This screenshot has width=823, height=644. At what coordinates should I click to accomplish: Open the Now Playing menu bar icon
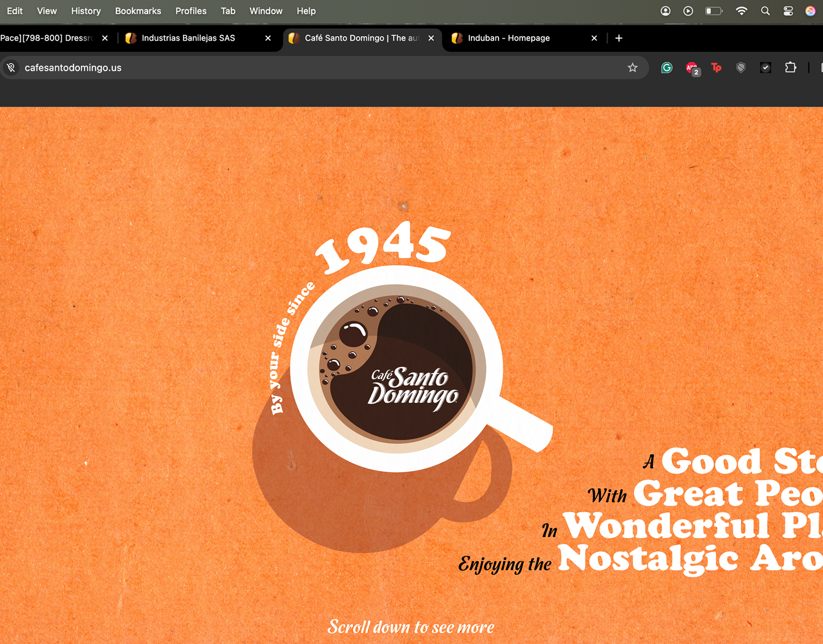click(688, 11)
